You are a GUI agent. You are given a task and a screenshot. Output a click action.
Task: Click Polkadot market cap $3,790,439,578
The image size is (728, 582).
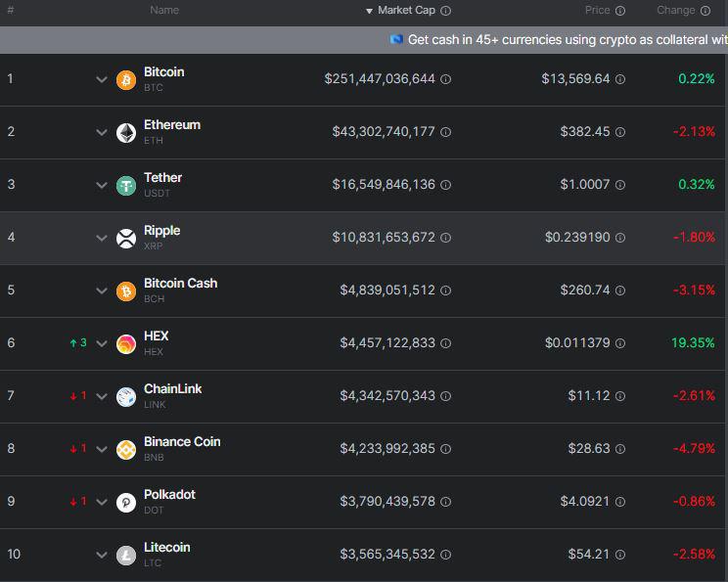pyautogui.click(x=387, y=502)
